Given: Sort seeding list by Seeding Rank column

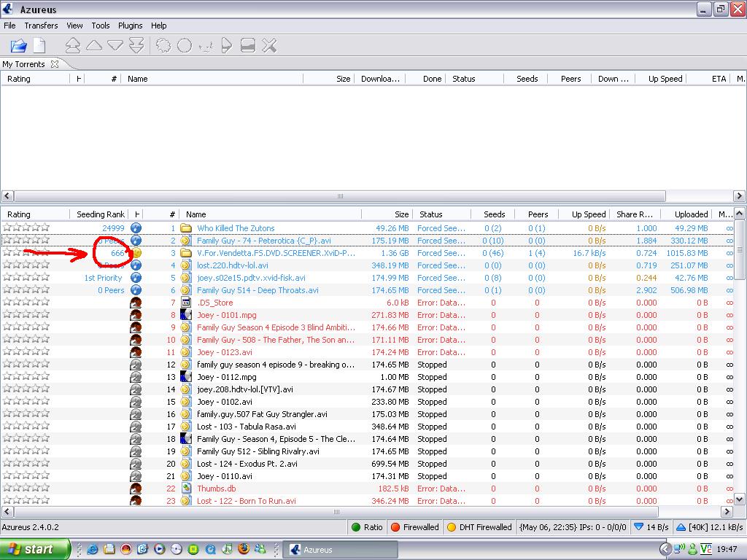Looking at the screenshot, I should (x=100, y=214).
